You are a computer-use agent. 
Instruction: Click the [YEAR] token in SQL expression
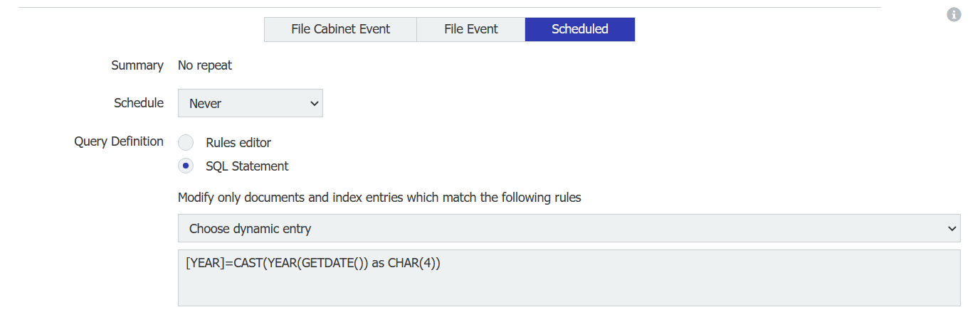coord(205,263)
